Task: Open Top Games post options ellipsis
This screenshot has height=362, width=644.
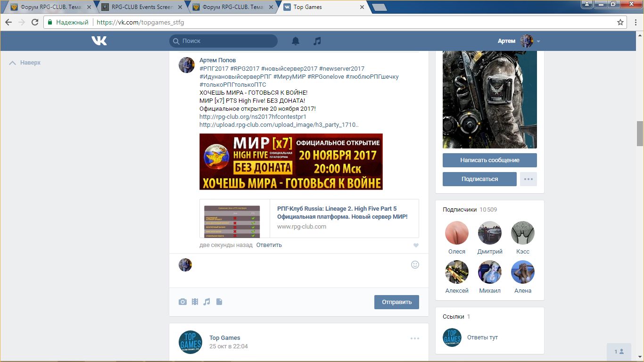Action: coord(415,338)
